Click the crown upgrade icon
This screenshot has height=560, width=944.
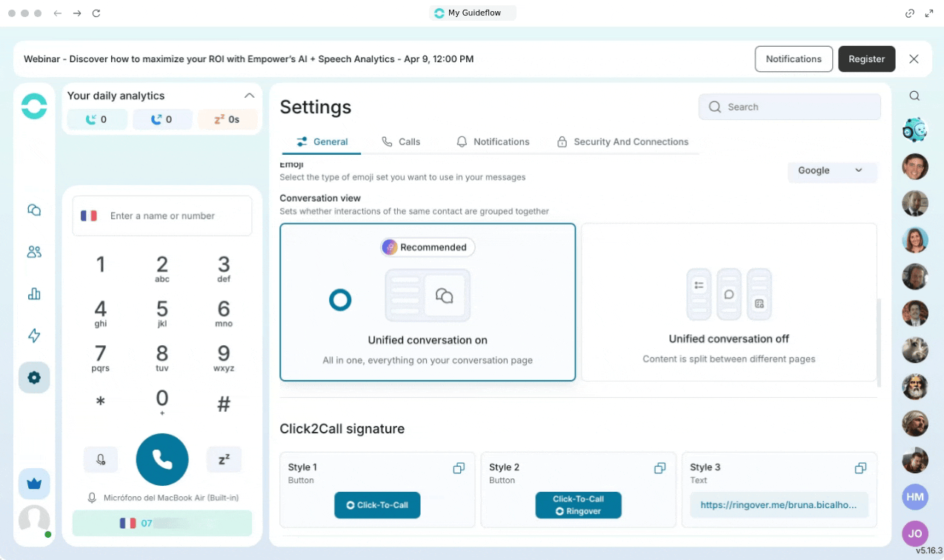[x=34, y=484]
